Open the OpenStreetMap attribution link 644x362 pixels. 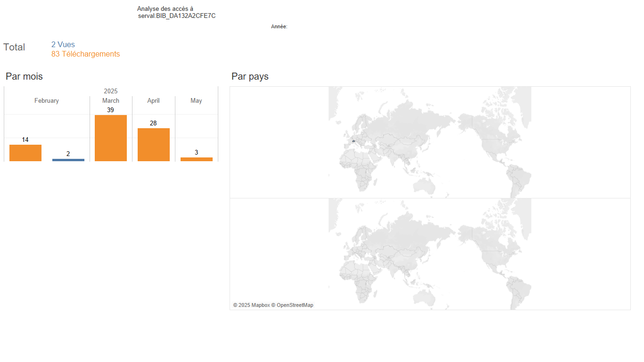click(x=292, y=305)
